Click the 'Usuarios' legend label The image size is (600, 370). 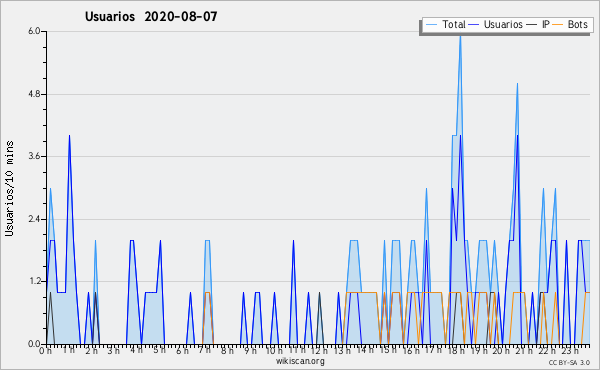503,24
